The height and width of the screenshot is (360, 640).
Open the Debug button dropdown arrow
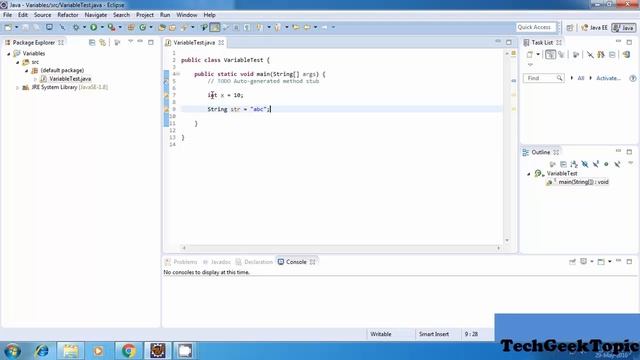84,27
